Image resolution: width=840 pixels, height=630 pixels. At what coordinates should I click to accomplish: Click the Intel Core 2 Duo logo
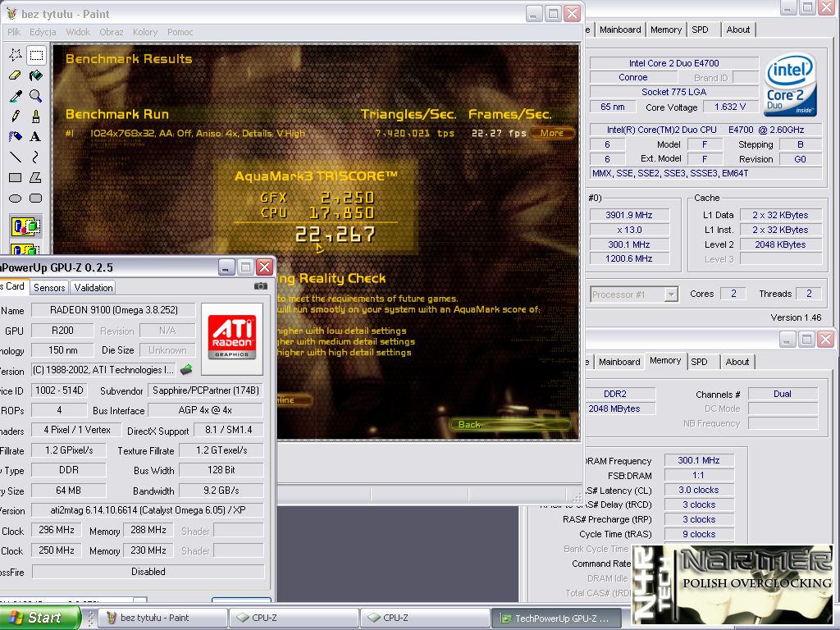[x=790, y=84]
